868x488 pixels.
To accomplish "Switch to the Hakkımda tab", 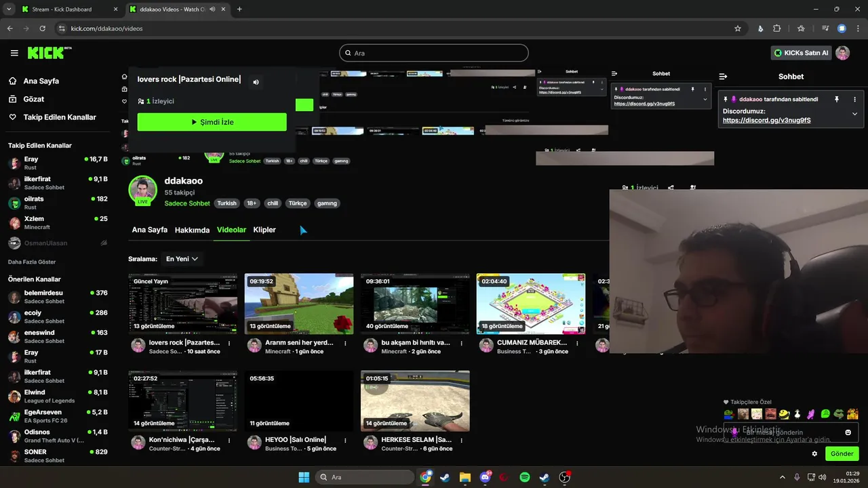I will click(192, 230).
